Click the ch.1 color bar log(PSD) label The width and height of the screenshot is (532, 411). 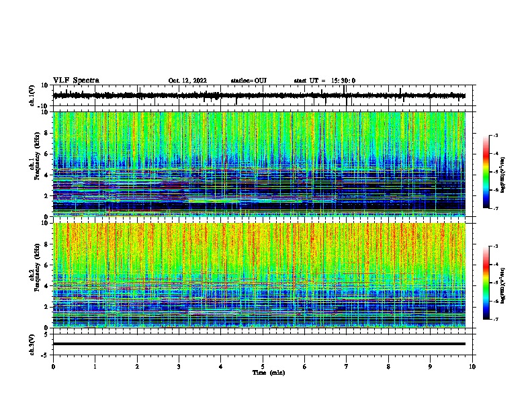(503, 175)
